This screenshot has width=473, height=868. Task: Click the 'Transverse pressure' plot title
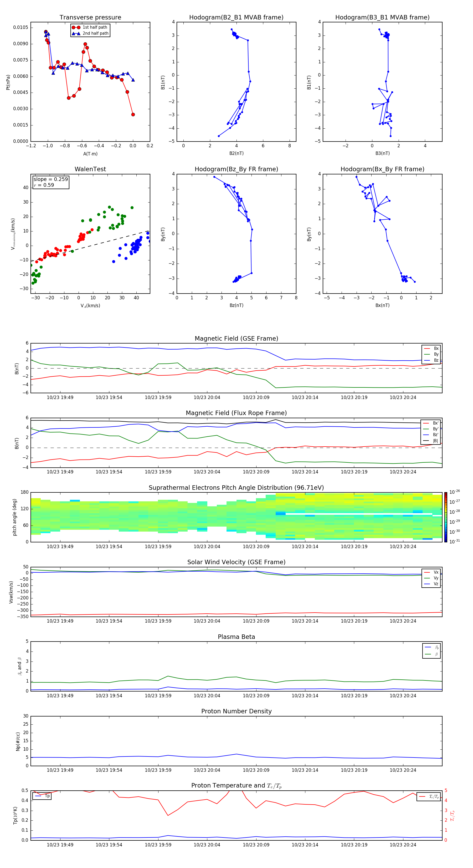pyautogui.click(x=90, y=17)
